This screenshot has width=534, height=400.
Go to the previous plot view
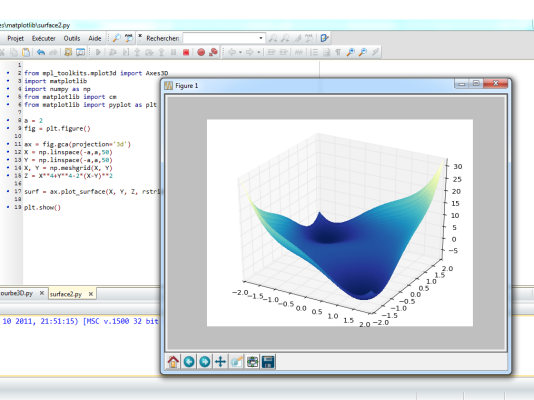(x=189, y=362)
